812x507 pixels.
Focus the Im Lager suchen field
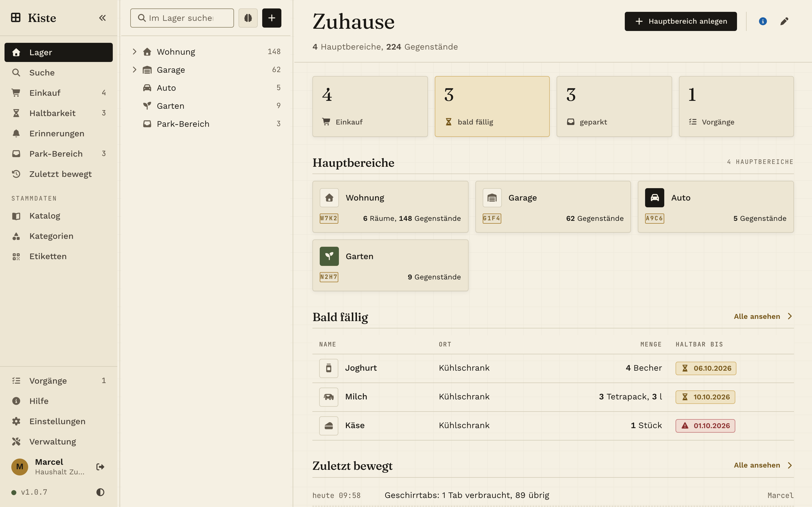[x=182, y=18]
